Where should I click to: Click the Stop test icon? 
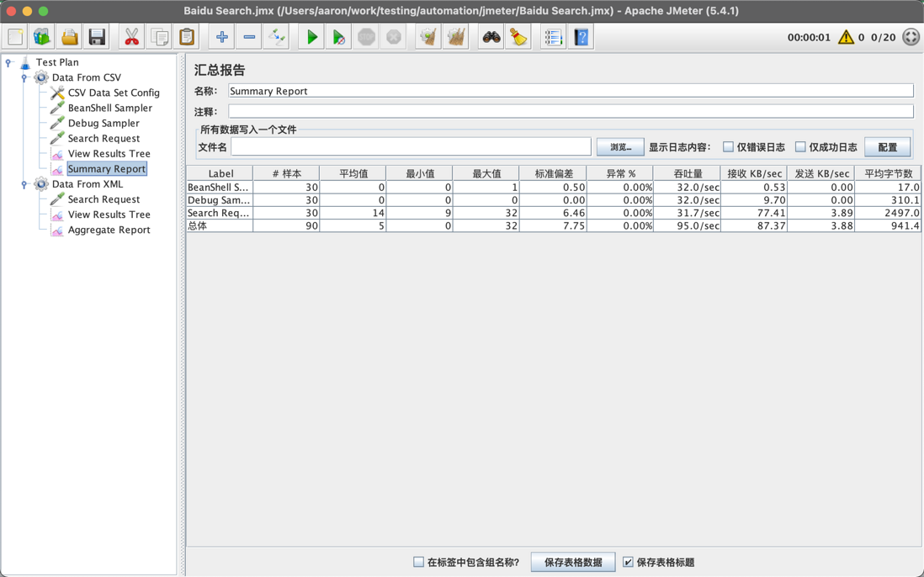367,37
